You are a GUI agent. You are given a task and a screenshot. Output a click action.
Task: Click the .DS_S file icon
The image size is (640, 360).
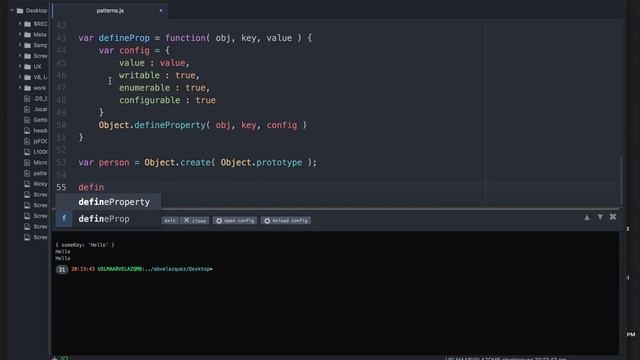coord(27,98)
